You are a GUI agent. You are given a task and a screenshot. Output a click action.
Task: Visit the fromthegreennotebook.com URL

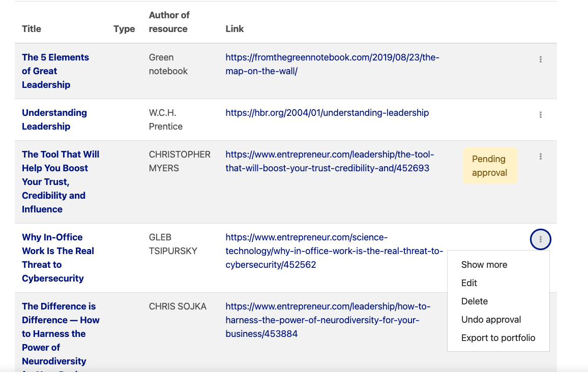click(332, 64)
